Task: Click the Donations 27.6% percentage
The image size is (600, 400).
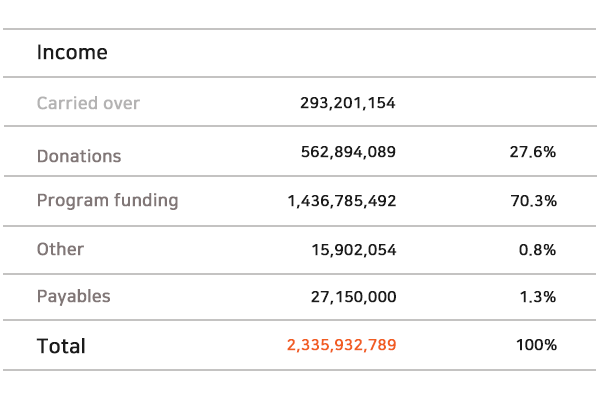Action: (533, 152)
